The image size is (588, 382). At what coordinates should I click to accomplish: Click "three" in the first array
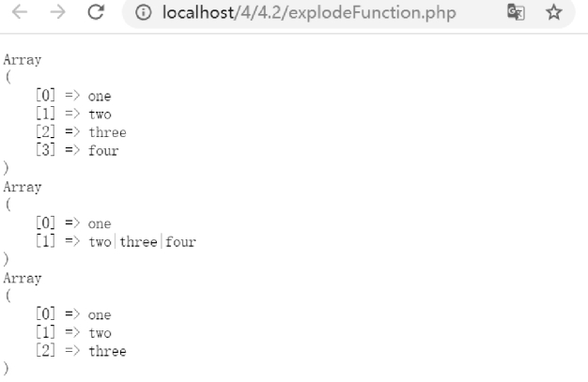[107, 132]
